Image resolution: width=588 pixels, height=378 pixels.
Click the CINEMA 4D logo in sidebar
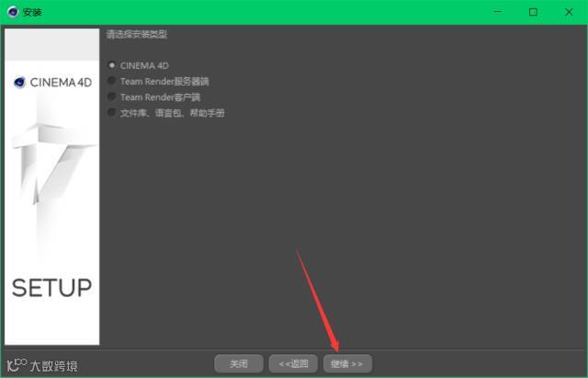52,82
